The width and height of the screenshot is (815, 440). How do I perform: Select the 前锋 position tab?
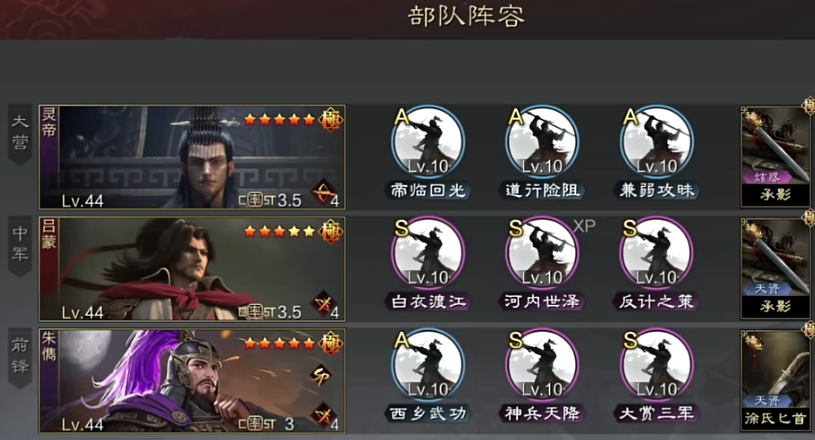pos(20,357)
